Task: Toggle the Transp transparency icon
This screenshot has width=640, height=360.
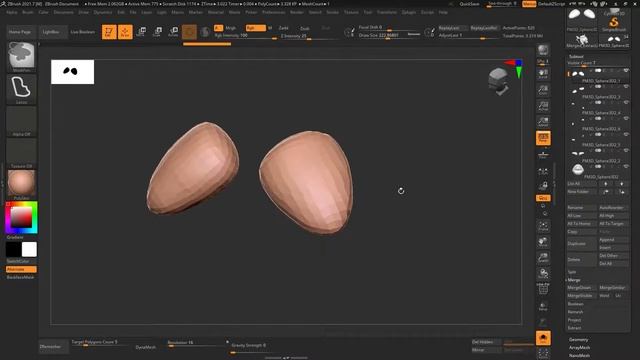Action: pos(543,306)
